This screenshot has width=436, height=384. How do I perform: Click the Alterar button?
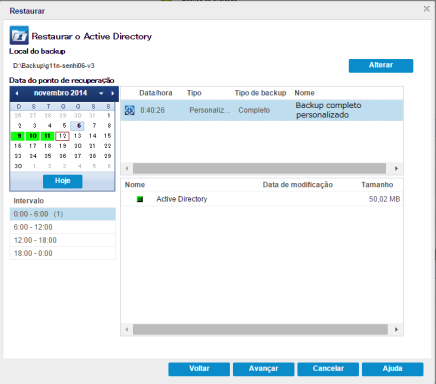pos(381,66)
